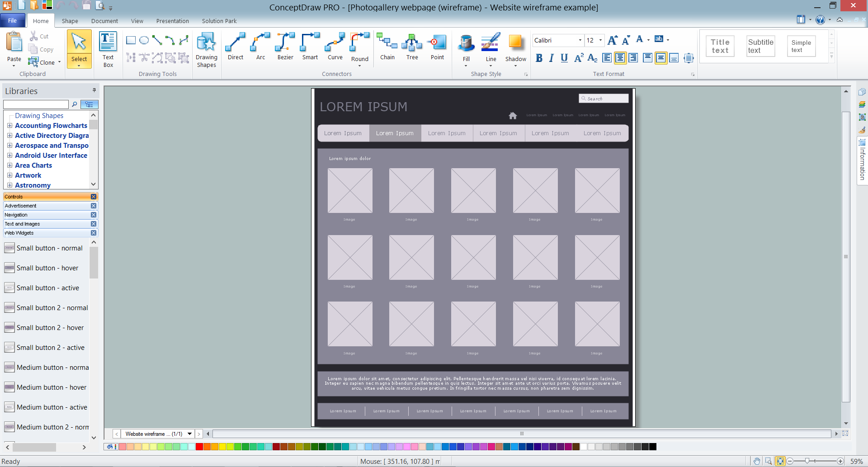Select the Chain connector
Screen dimensions: 868x467
387,47
